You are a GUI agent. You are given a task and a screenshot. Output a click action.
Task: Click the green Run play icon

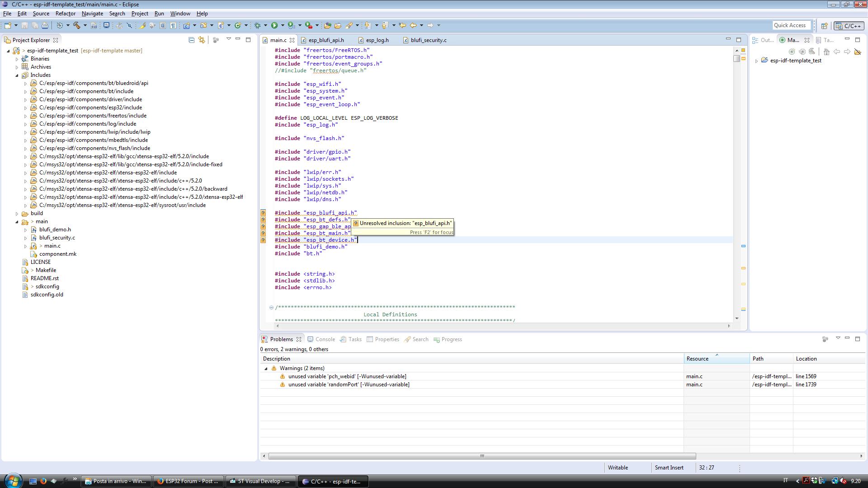(x=274, y=25)
